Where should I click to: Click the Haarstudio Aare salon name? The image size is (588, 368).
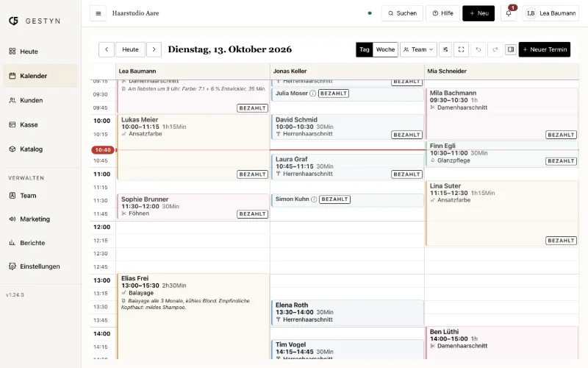click(x=135, y=13)
